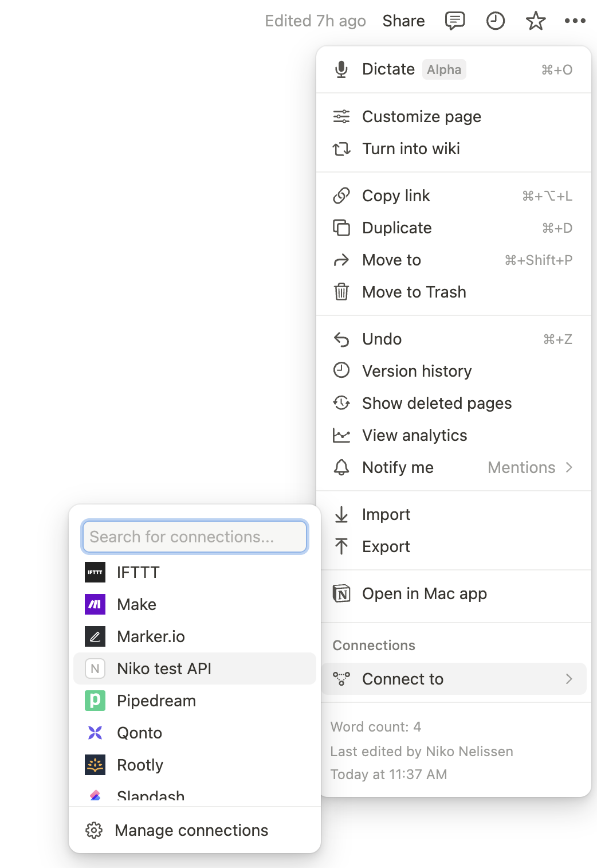
Task: Click the Customize page sliders icon
Action: point(341,116)
